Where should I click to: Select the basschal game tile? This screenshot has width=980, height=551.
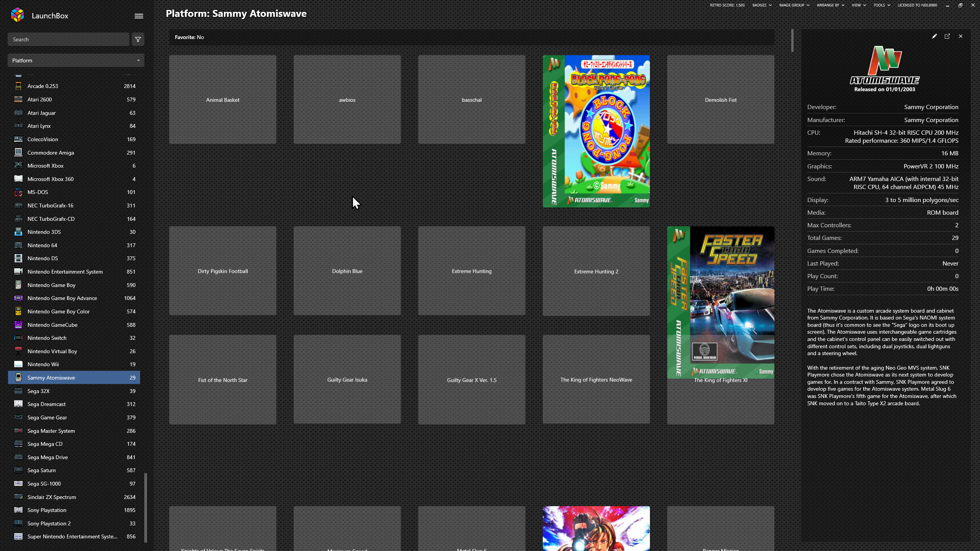472,99
